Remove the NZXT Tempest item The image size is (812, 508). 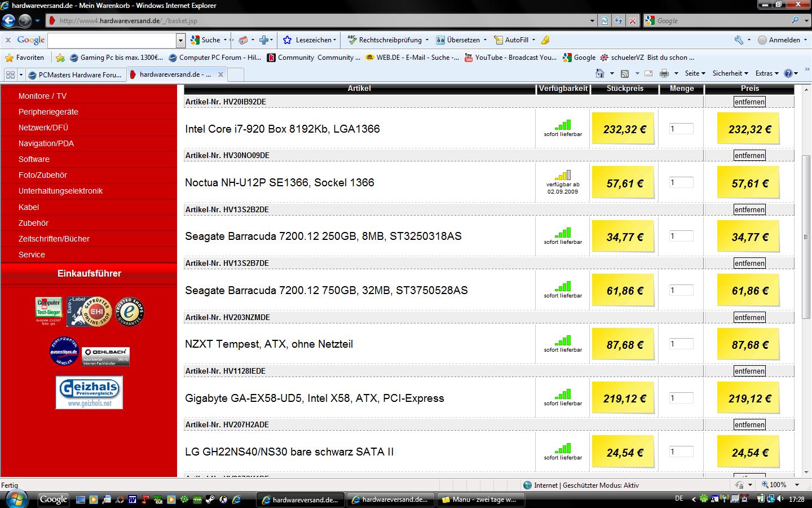click(x=749, y=317)
